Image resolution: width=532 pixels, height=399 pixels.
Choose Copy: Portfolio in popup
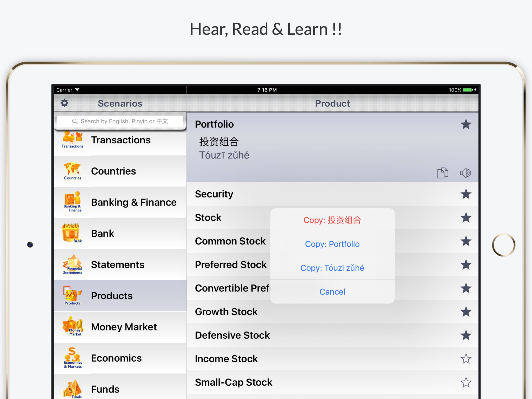point(332,244)
